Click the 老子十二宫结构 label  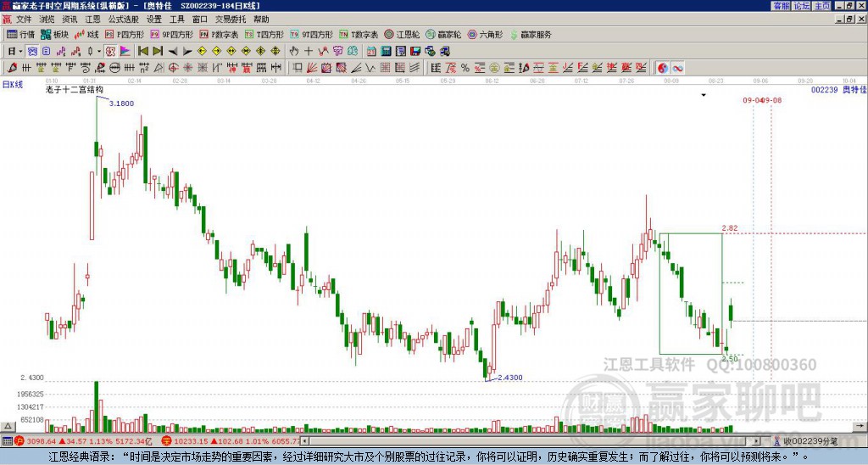tap(75, 89)
